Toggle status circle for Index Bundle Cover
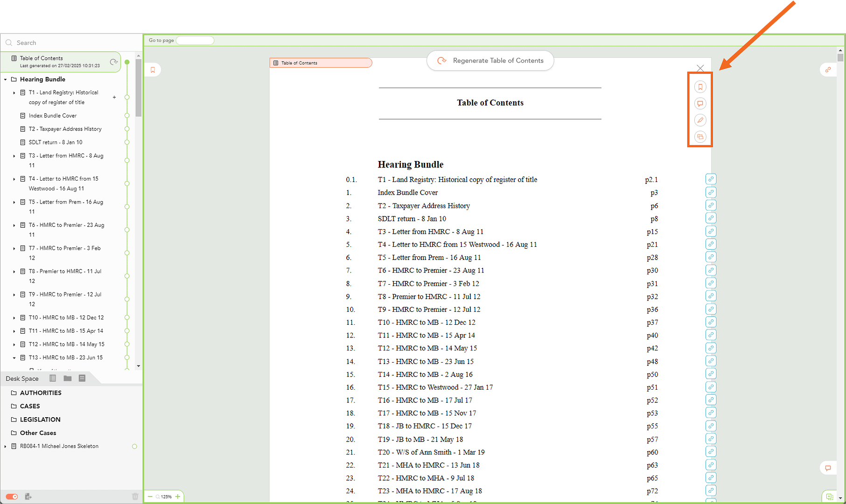This screenshot has height=504, width=846. (x=127, y=116)
